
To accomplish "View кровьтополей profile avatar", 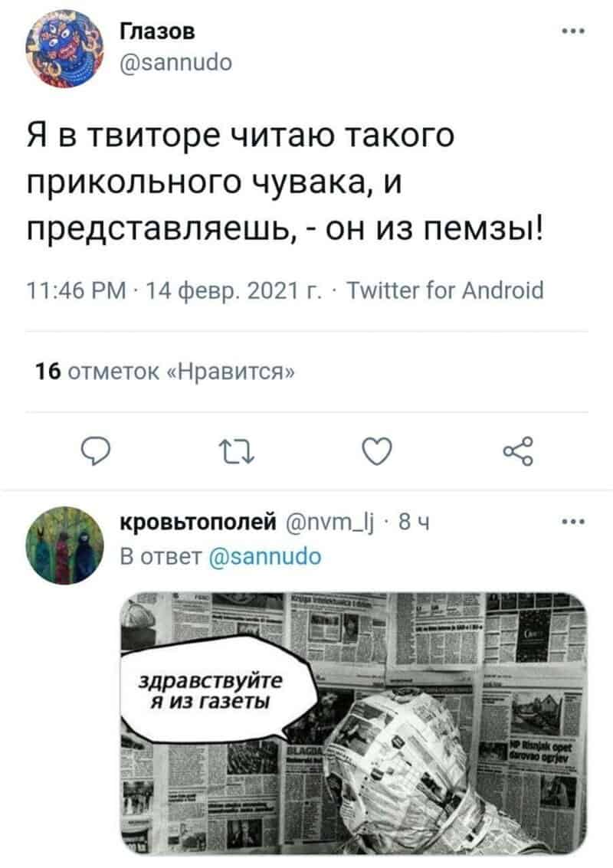I will click(65, 545).
